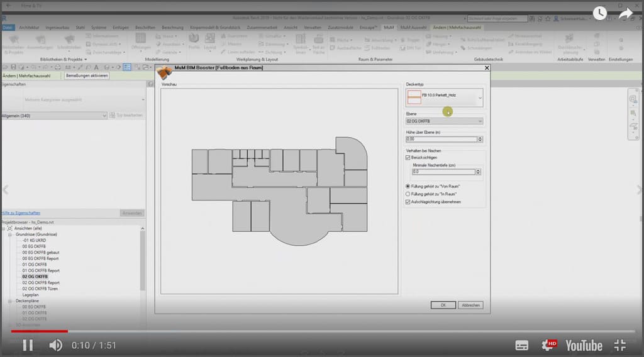Toggle the Berücksichtigen checkbox
Image resolution: width=644 pixels, height=357 pixels.
409,158
